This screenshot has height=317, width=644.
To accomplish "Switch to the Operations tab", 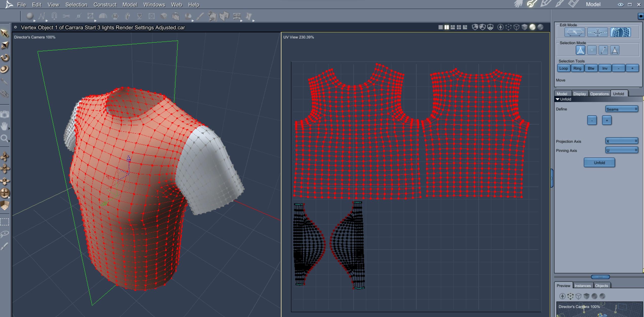I will (x=599, y=94).
